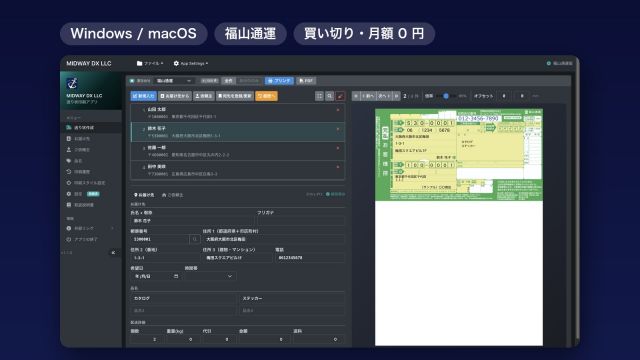Delete the 山田 太郎 row with its x

[x=338, y=110]
